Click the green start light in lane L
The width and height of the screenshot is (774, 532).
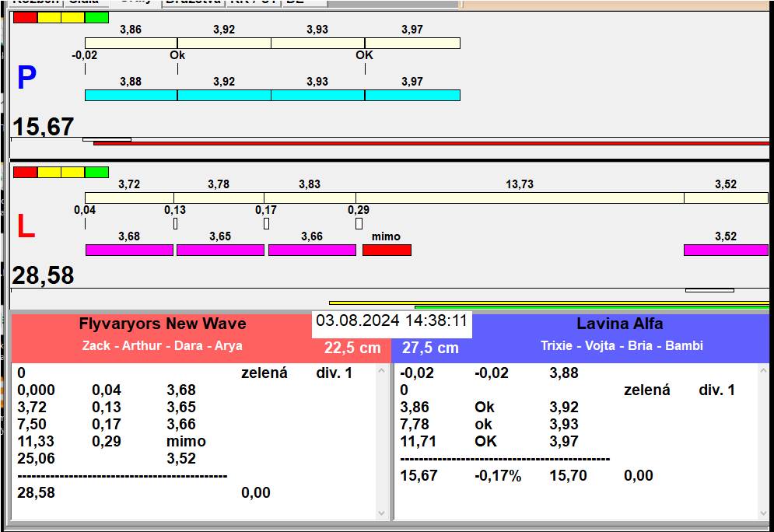[96, 172]
